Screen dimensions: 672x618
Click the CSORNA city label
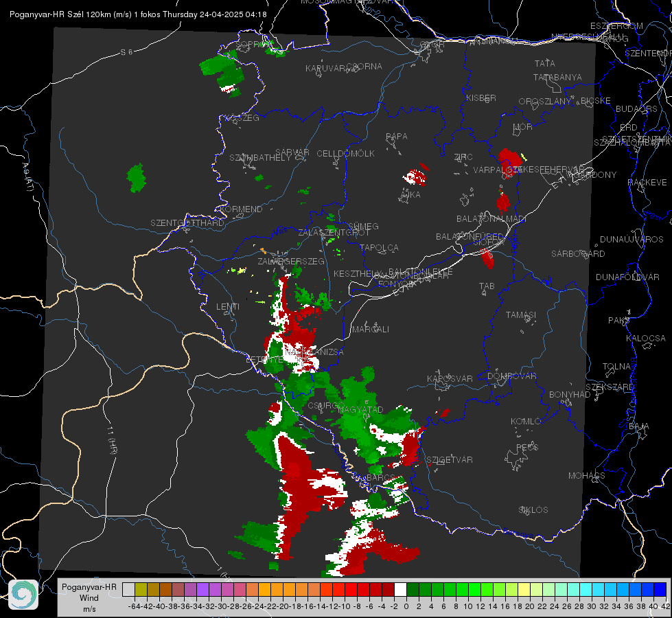[x=364, y=67]
